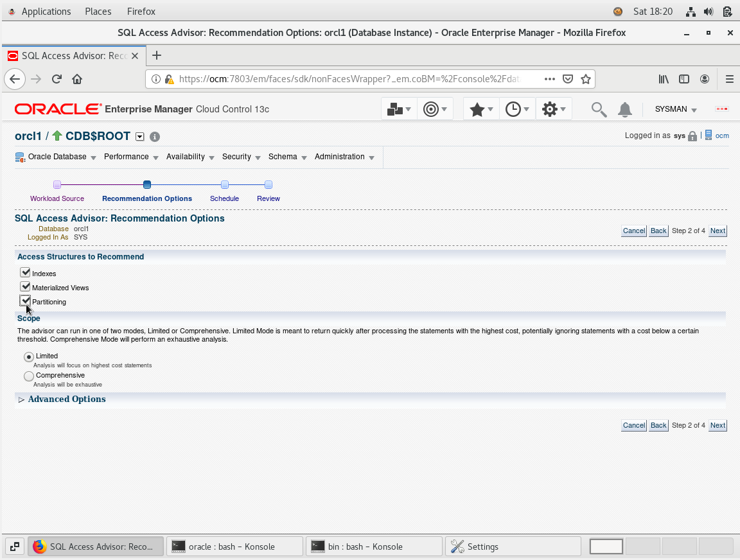The image size is (740, 560).
Task: Toggle the Firefox sidebar icon
Action: coord(684,79)
